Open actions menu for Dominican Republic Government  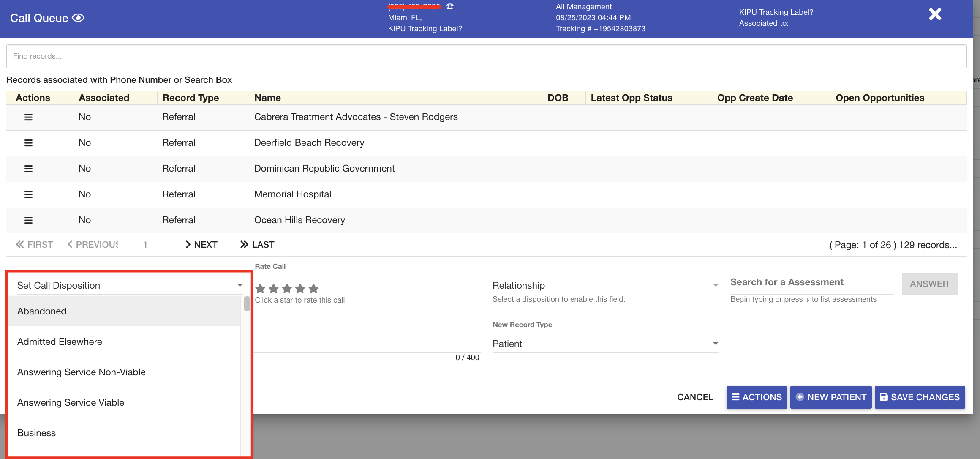[x=28, y=169]
